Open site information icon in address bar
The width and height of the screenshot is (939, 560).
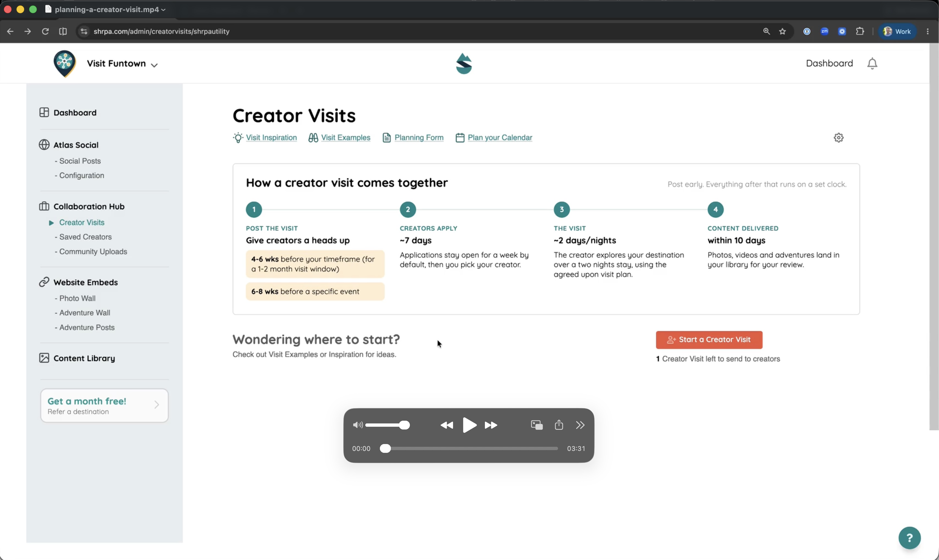click(x=84, y=31)
